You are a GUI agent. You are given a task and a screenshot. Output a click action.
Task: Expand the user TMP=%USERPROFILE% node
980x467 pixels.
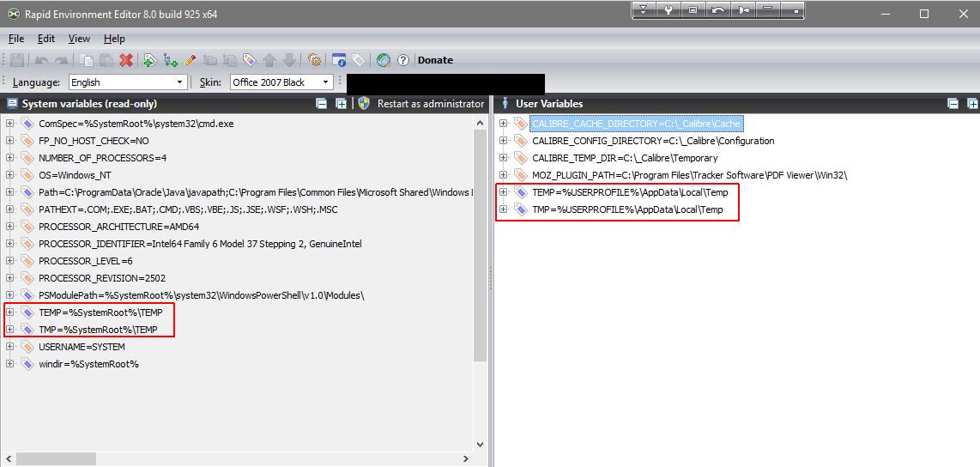point(503,209)
